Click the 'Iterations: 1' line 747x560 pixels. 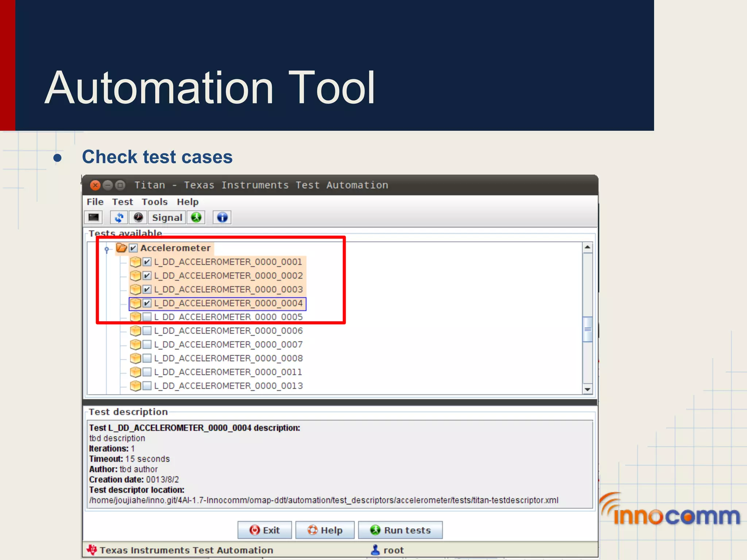[x=112, y=448]
